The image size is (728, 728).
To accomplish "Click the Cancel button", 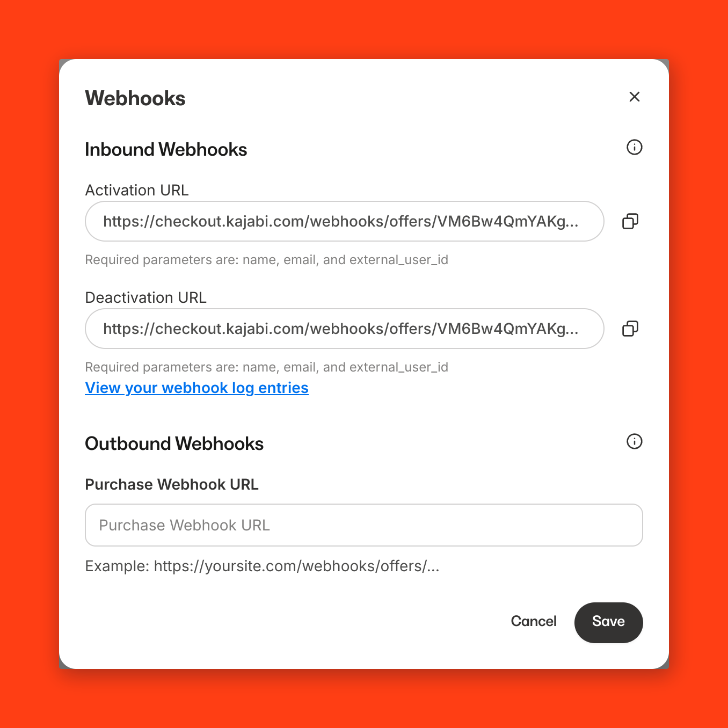I will 534,621.
